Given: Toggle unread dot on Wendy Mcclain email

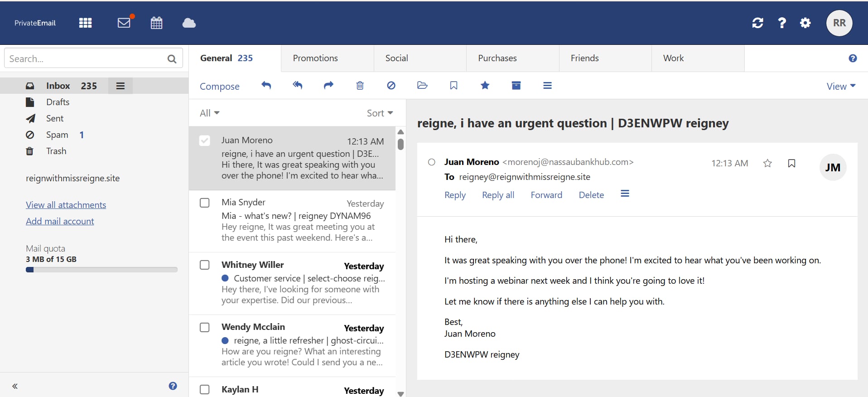Looking at the screenshot, I should (225, 340).
